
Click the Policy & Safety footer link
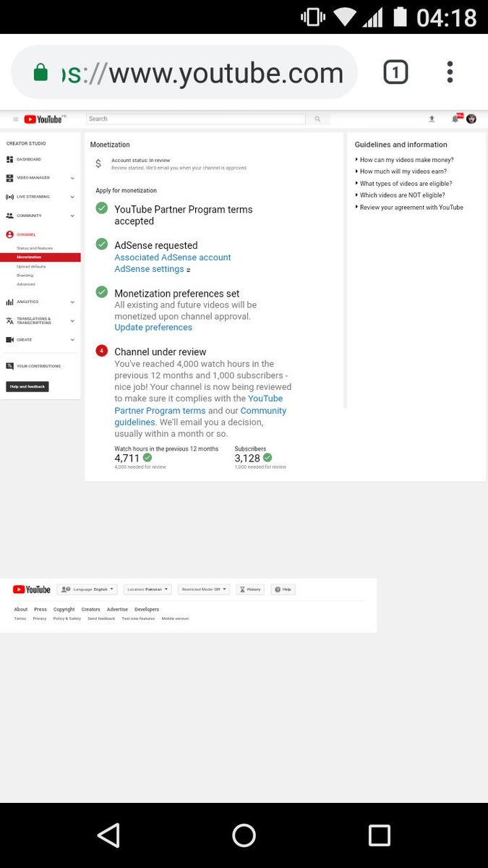click(67, 618)
